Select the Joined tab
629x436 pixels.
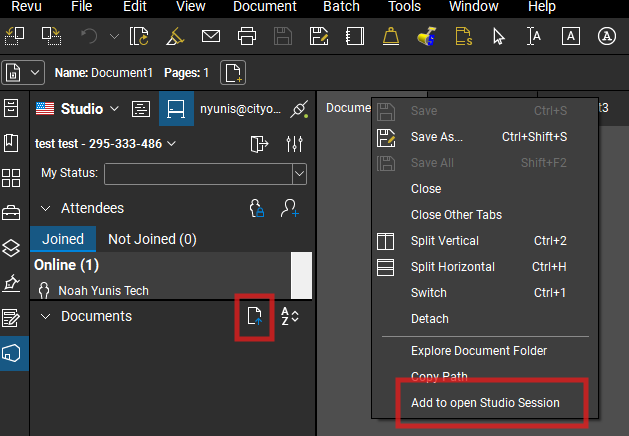coord(63,239)
